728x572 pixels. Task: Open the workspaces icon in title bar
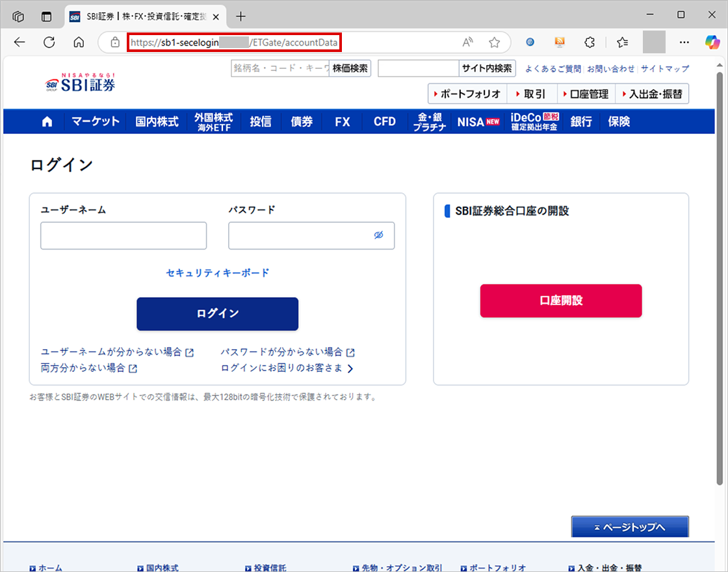18,17
